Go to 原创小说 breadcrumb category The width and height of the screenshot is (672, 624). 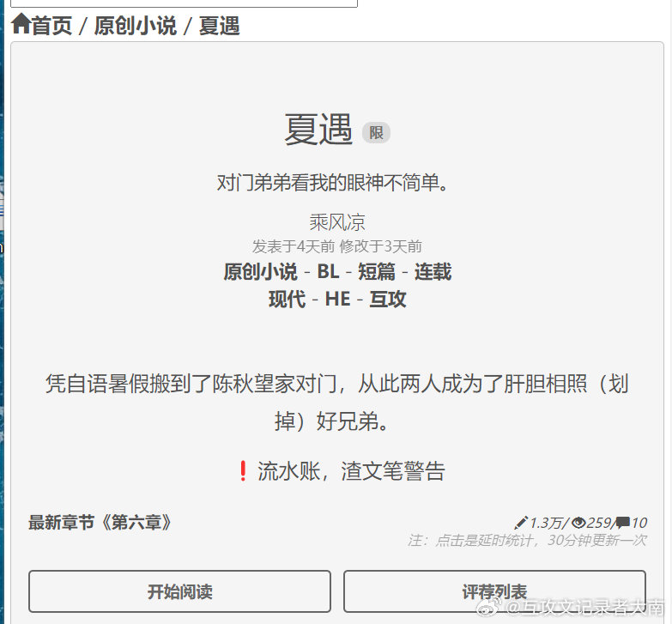135,26
